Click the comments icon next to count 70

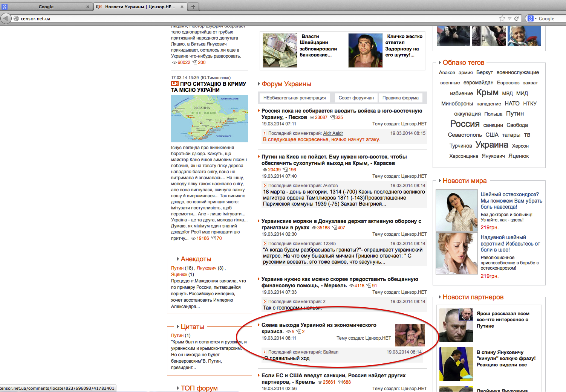(213, 238)
